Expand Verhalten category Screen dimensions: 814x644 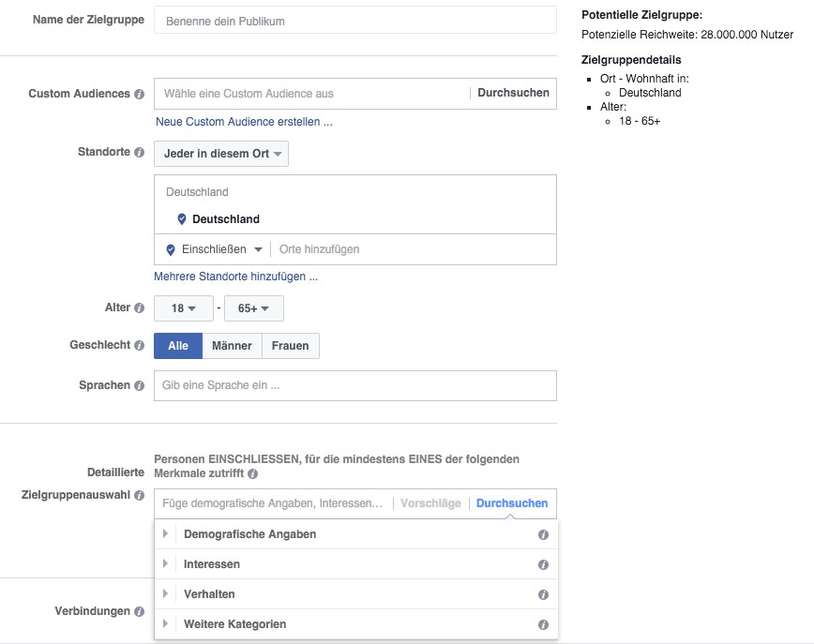[x=165, y=593]
